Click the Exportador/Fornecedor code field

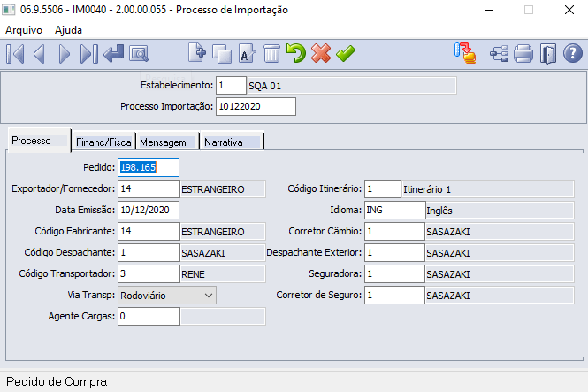[149, 188]
